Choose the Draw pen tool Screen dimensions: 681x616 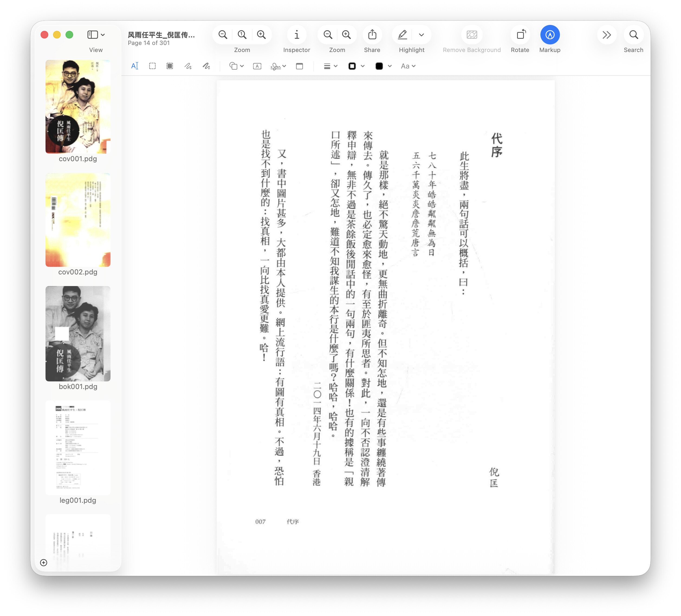point(206,66)
